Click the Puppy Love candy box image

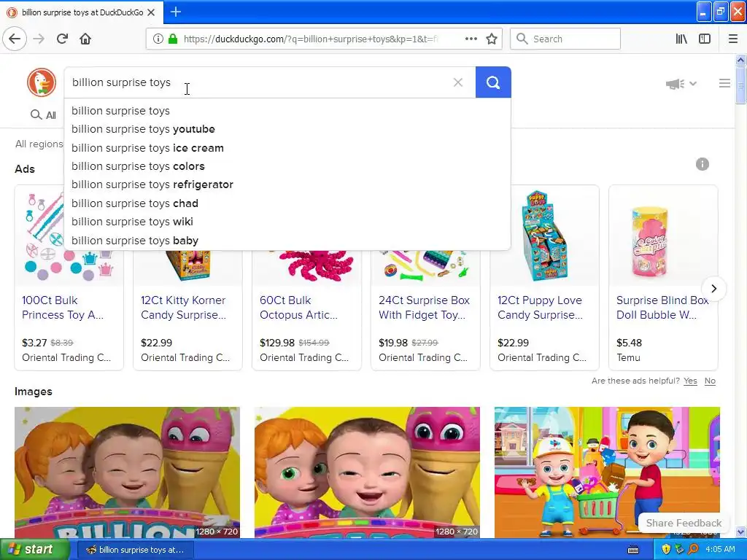[544, 236]
